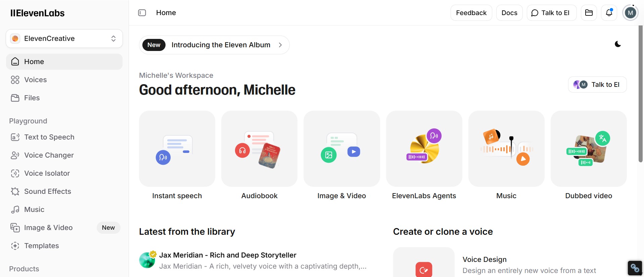Click the Image & Video sidebar icon
Screen dimensions: 644x277
tap(15, 228)
